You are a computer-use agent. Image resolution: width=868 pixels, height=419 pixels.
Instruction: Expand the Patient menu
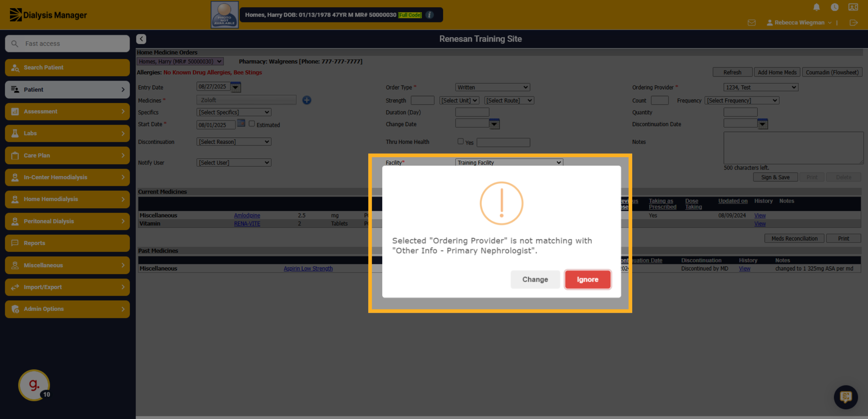67,89
